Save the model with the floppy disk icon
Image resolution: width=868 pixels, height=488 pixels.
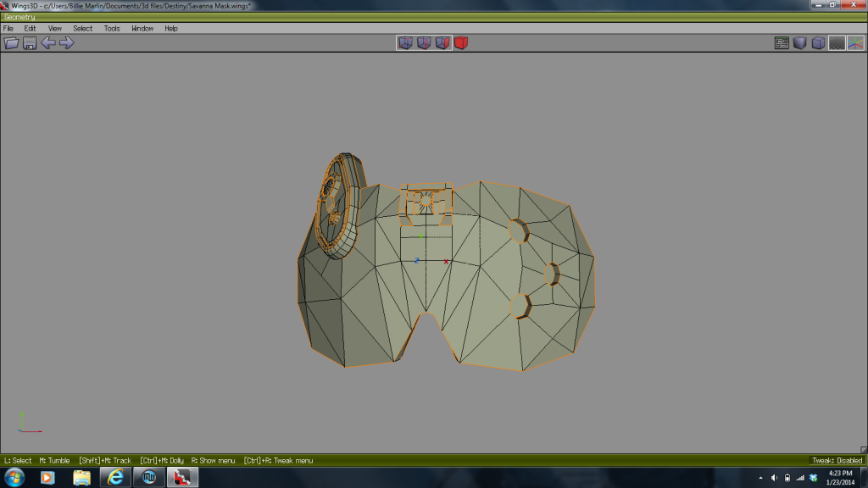click(x=30, y=43)
